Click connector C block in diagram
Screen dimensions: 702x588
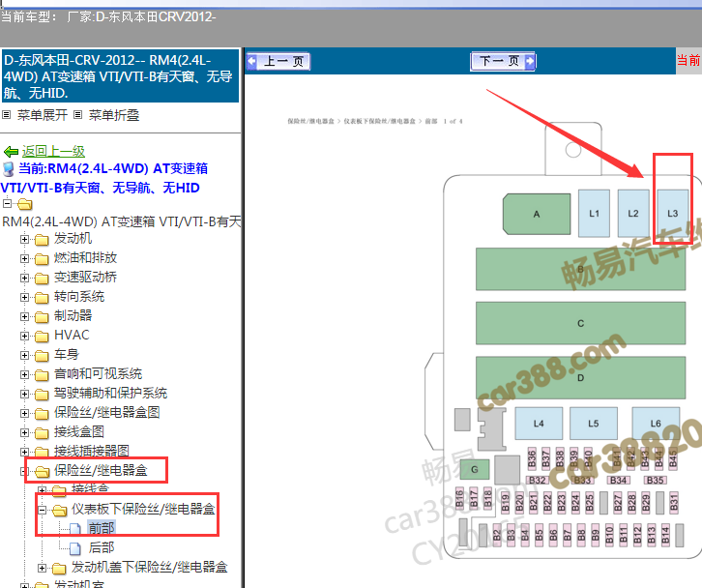581,323
